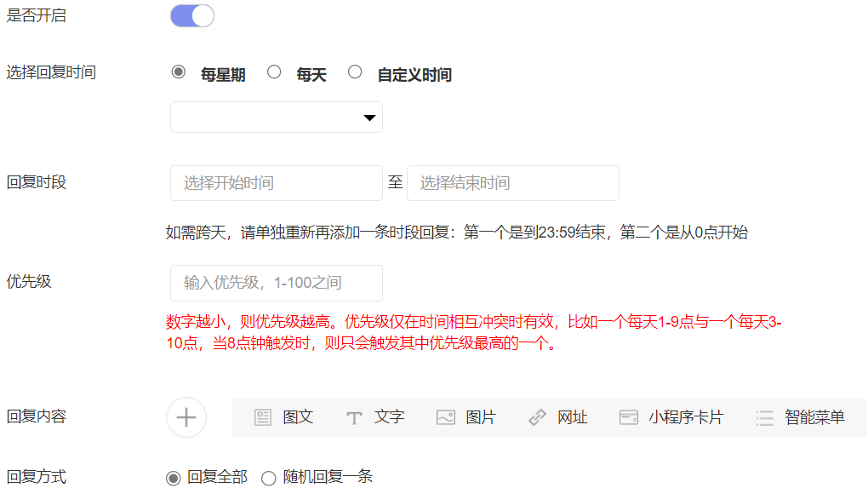868x488 pixels.
Task: Choose the 自定义时间 radio option
Action: [x=355, y=72]
